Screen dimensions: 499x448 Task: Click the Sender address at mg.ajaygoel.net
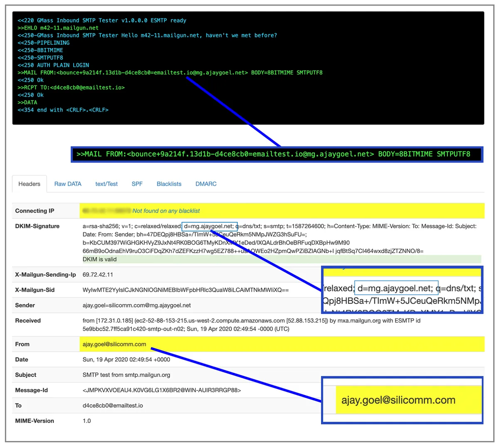(137, 305)
